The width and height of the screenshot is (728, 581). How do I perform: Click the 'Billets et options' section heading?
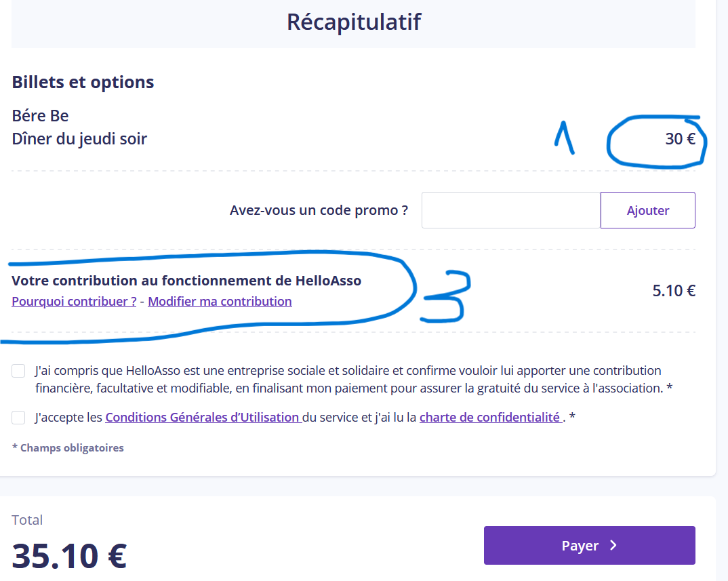click(83, 82)
